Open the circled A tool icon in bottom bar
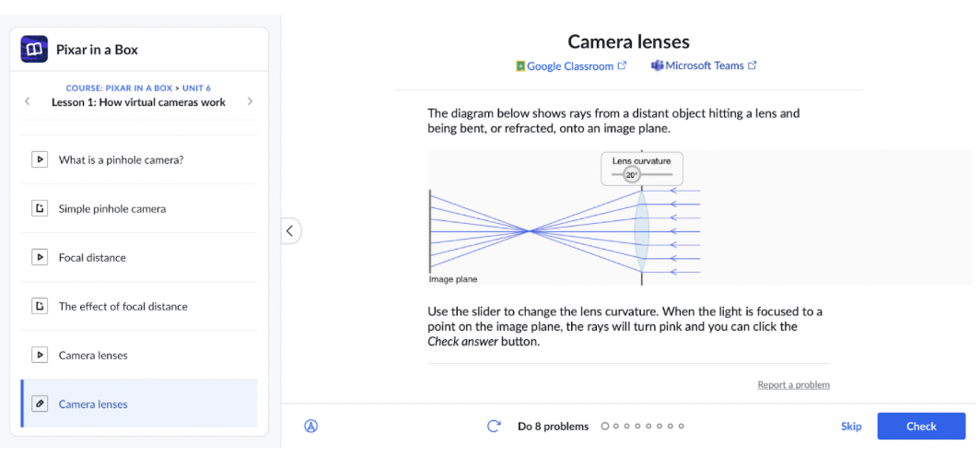 pyautogui.click(x=311, y=427)
